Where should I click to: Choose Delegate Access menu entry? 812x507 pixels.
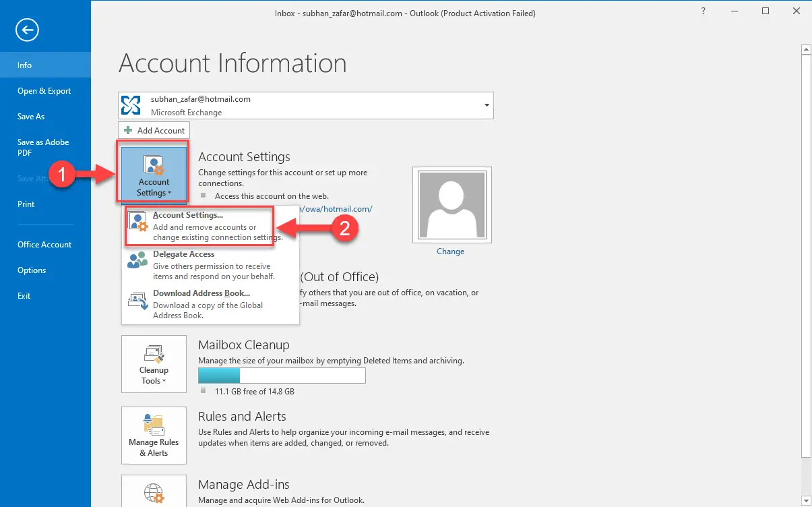tap(211, 265)
